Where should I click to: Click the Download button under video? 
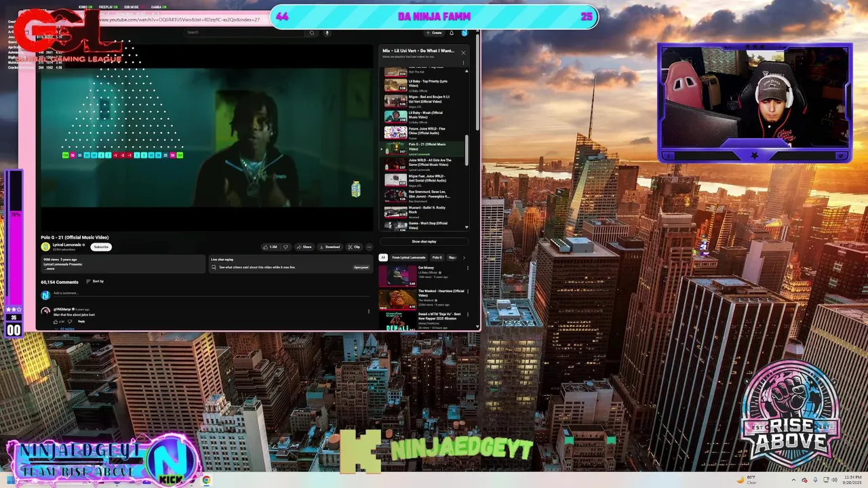pyautogui.click(x=330, y=247)
